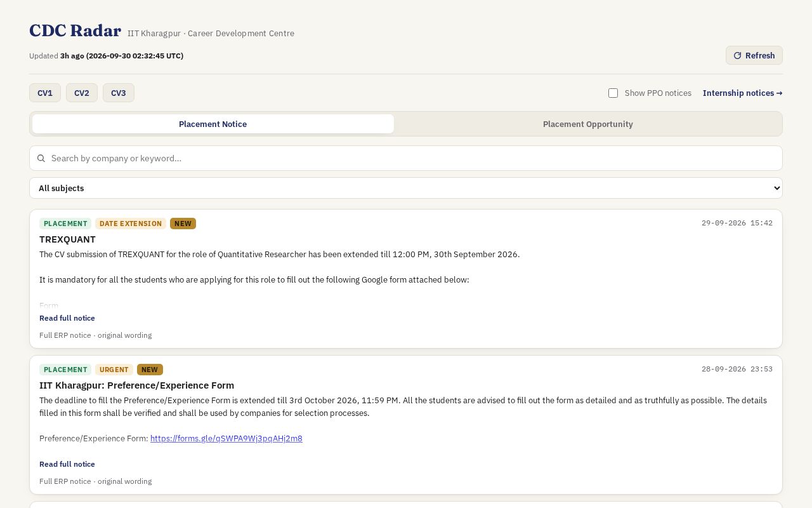Click the NEW badge on TREXQUANT notice
This screenshot has height=508, width=812.
tap(183, 224)
